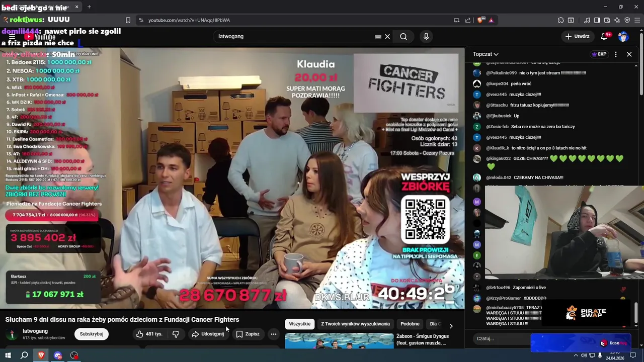Dislike the video
This screenshot has height=362, width=644.
click(x=176, y=334)
